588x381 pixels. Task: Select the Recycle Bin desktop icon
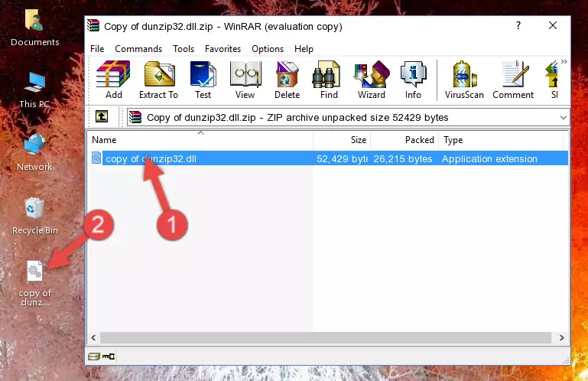point(34,216)
